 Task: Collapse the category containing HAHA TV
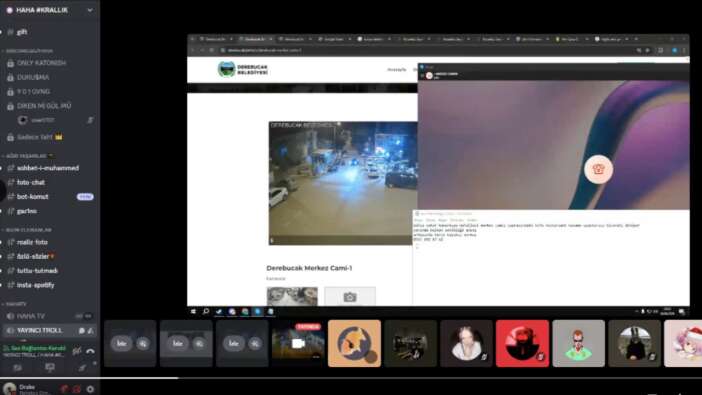(x=15, y=304)
